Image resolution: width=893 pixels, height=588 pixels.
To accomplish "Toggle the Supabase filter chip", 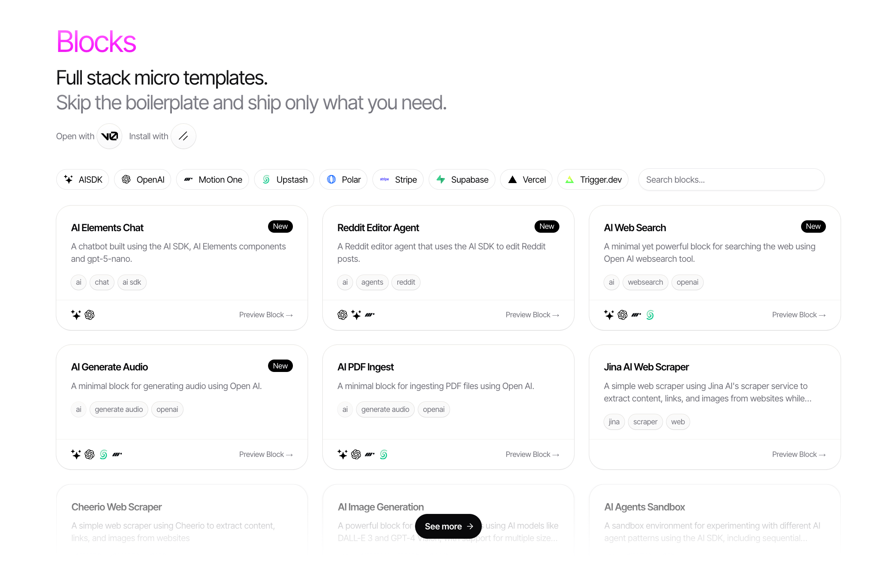I will (x=462, y=180).
